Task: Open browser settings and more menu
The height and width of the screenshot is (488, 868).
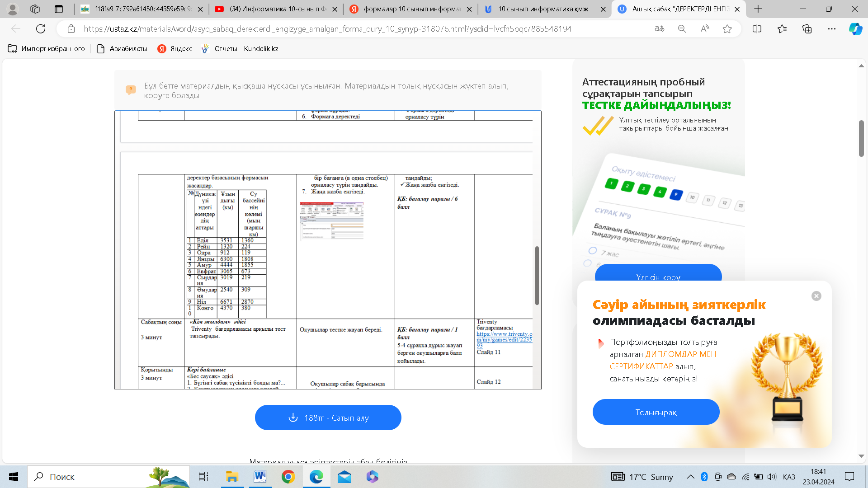Action: [832, 29]
